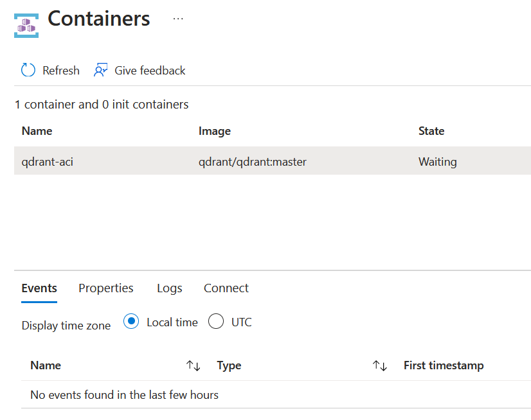The width and height of the screenshot is (531, 420).
Task: Open Give feedback
Action: pos(139,71)
